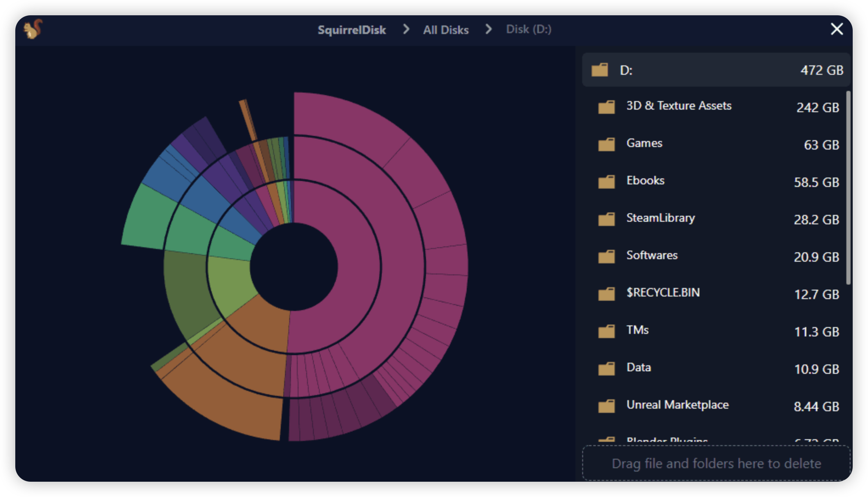The height and width of the screenshot is (497, 868).
Task: Select the Disk (D:) breadcrumb
Action: (x=529, y=29)
